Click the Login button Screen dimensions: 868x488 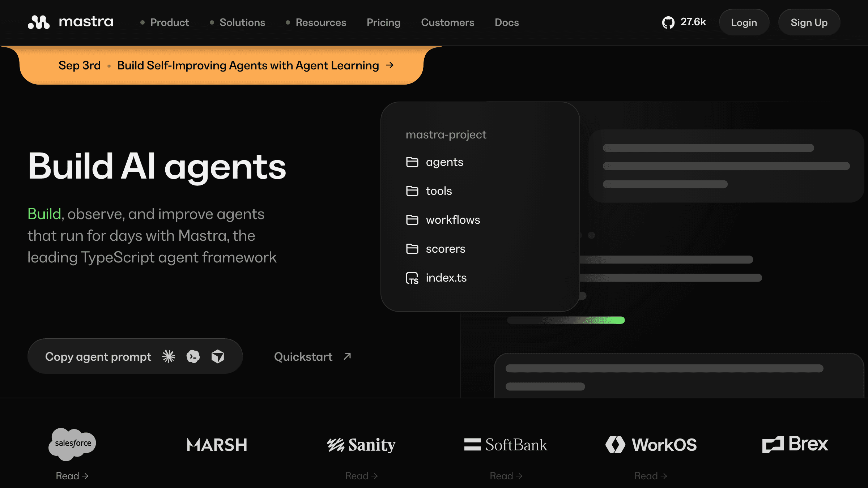pos(744,22)
